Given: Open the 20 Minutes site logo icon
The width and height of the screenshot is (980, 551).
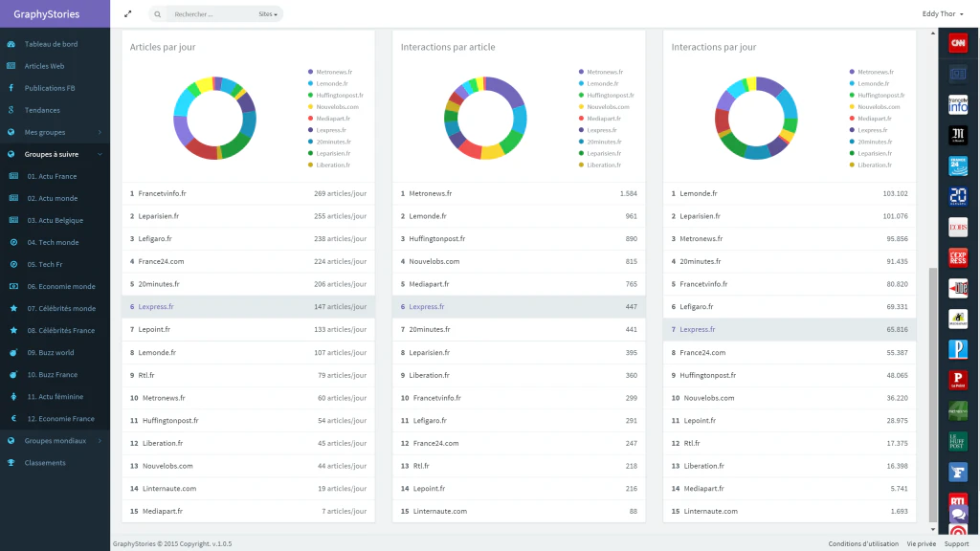Looking at the screenshot, I should tap(957, 196).
